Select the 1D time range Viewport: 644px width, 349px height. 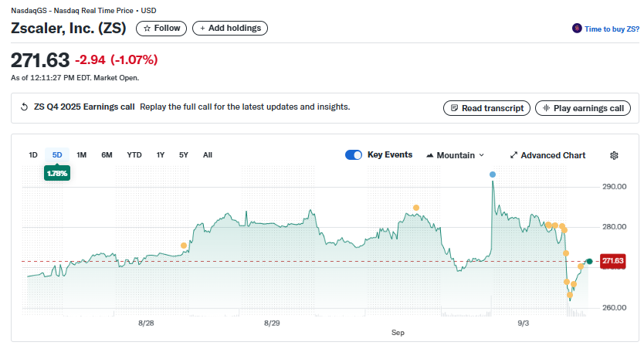[33, 154]
